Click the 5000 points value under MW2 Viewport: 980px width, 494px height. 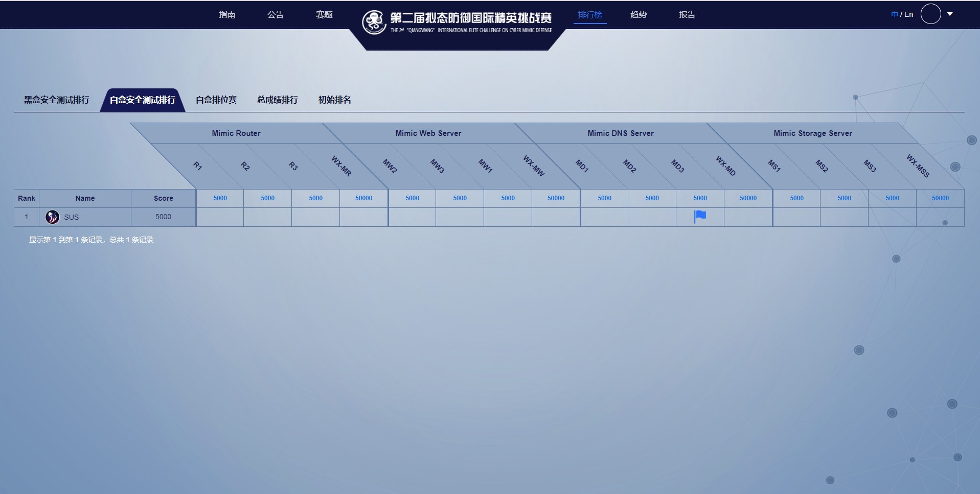(412, 198)
